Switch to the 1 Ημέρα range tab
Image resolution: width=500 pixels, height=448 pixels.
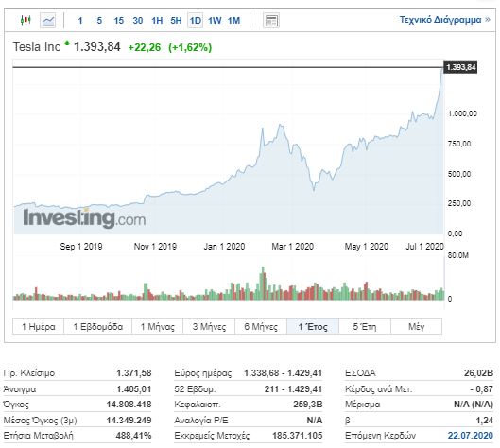[x=38, y=326]
